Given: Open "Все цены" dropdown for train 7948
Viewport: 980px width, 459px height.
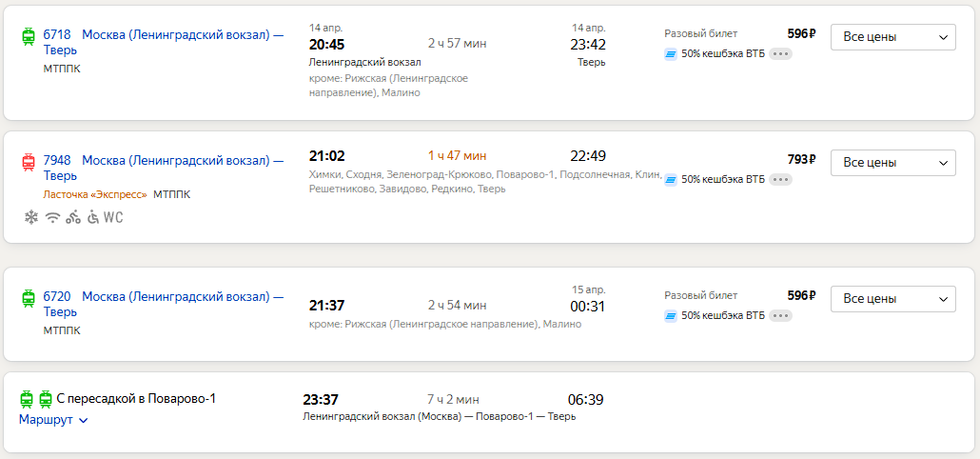Looking at the screenshot, I should click(x=893, y=163).
